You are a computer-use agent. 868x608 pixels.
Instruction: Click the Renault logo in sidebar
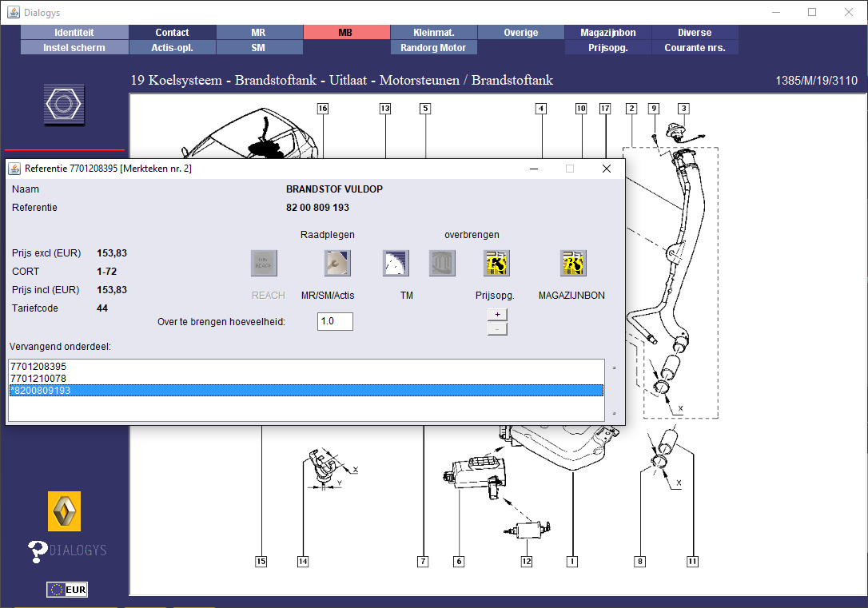pos(64,511)
